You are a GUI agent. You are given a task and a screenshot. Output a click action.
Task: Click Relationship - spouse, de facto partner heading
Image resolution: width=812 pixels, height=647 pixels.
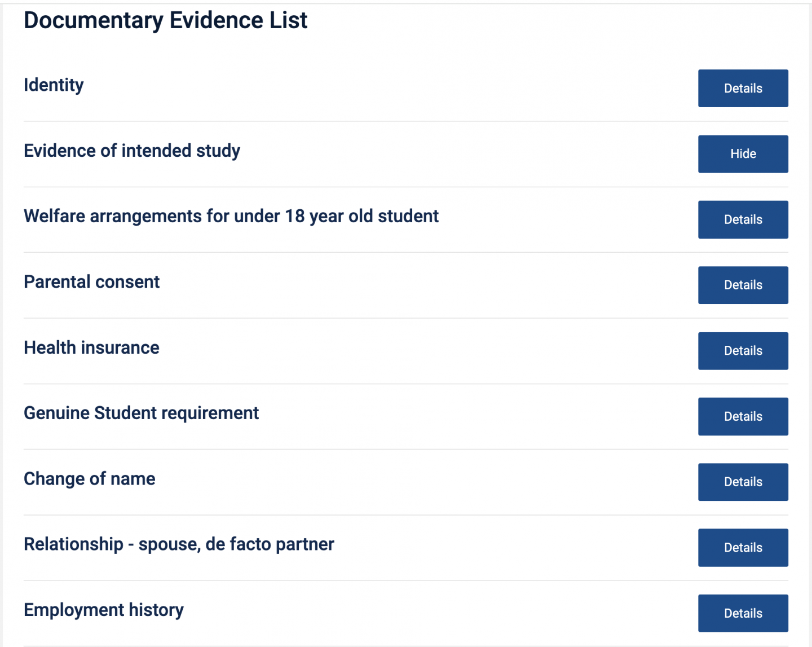179,544
